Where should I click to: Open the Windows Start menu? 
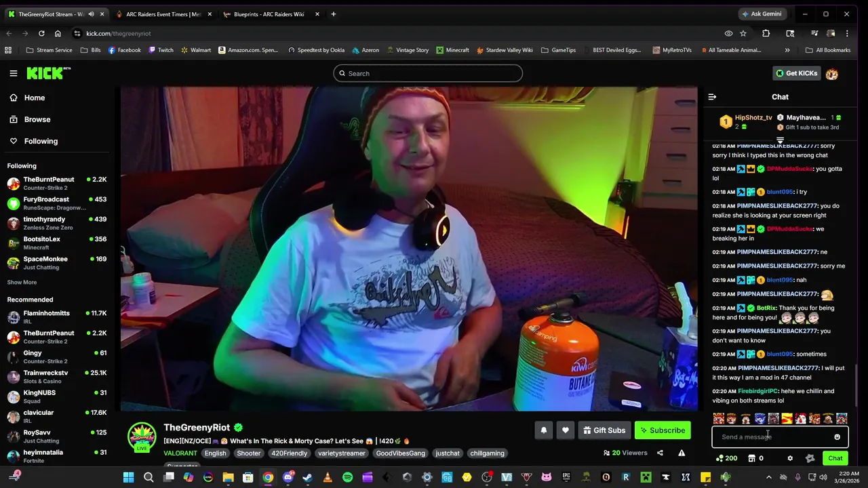(x=128, y=477)
